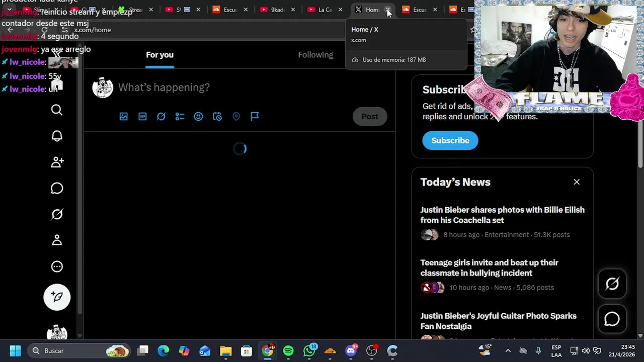Open Notifications bell in X sidebar

coord(57,136)
